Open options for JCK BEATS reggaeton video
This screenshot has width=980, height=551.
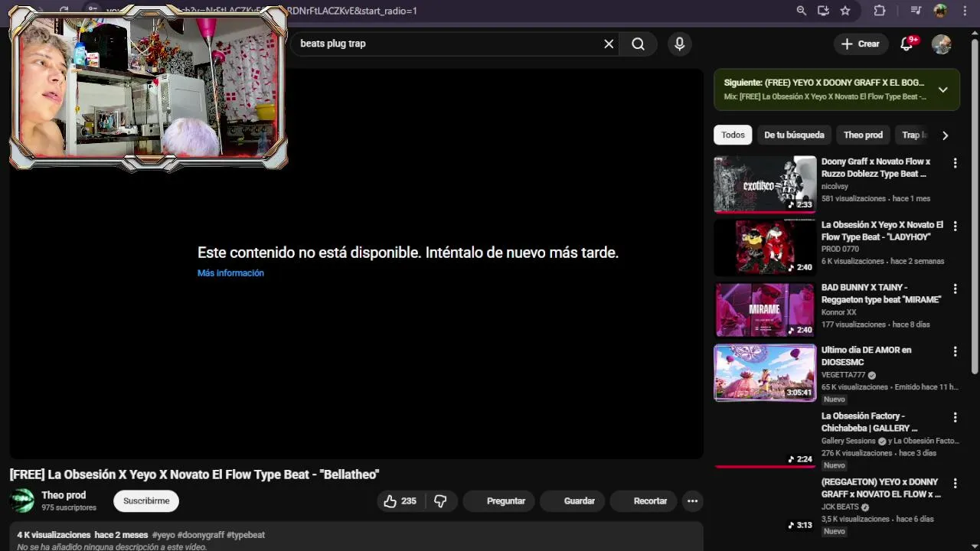955,484
